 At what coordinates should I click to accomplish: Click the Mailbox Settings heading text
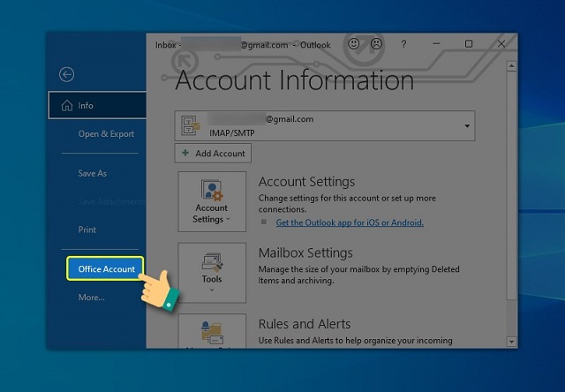click(x=305, y=253)
